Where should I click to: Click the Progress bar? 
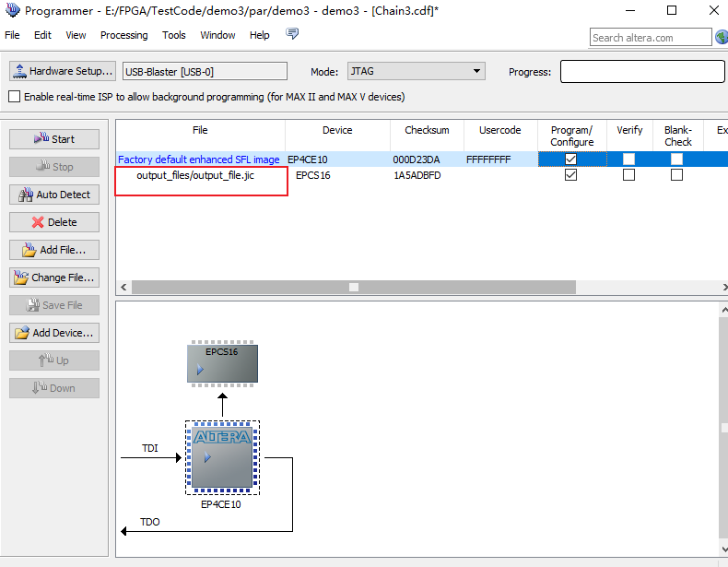click(x=642, y=71)
